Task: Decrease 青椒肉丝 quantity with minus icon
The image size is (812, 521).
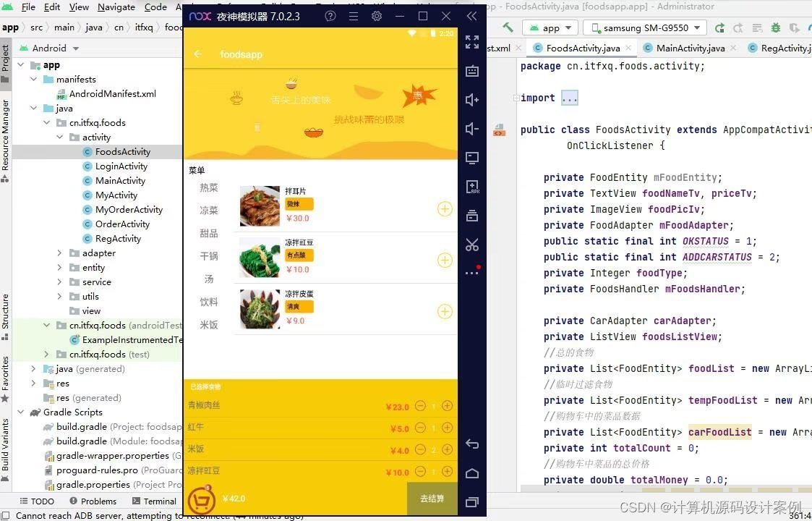Action: (x=421, y=406)
